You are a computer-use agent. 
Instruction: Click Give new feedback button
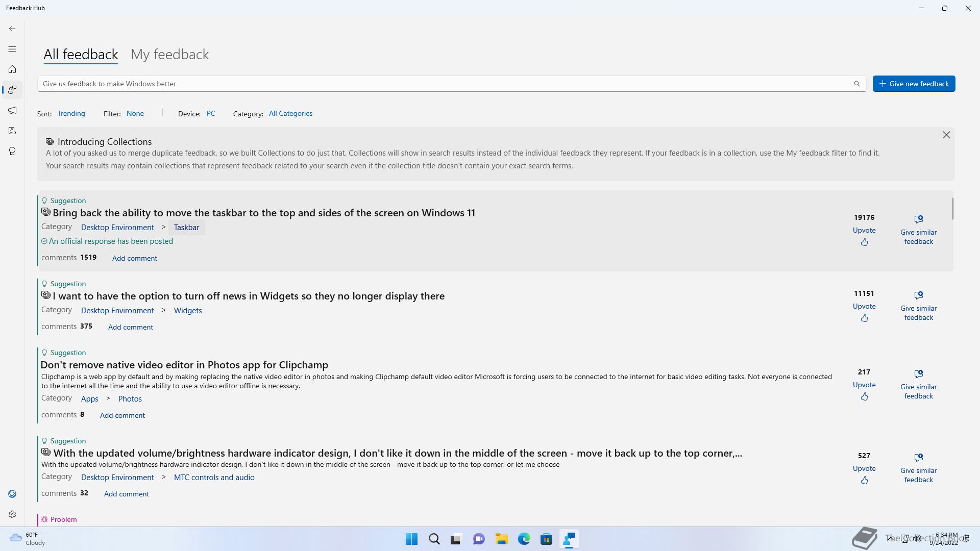tap(914, 84)
